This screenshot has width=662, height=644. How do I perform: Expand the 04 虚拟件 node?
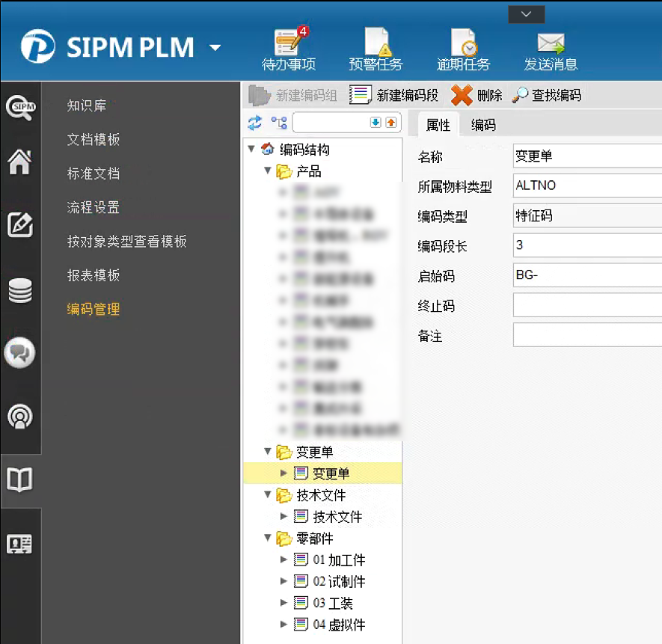284,624
